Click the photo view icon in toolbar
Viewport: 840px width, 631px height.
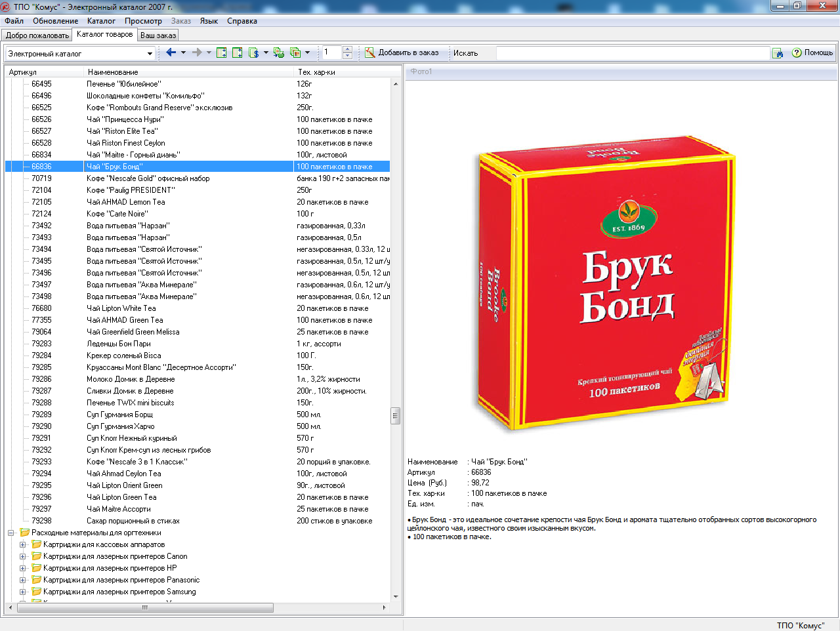[295, 52]
